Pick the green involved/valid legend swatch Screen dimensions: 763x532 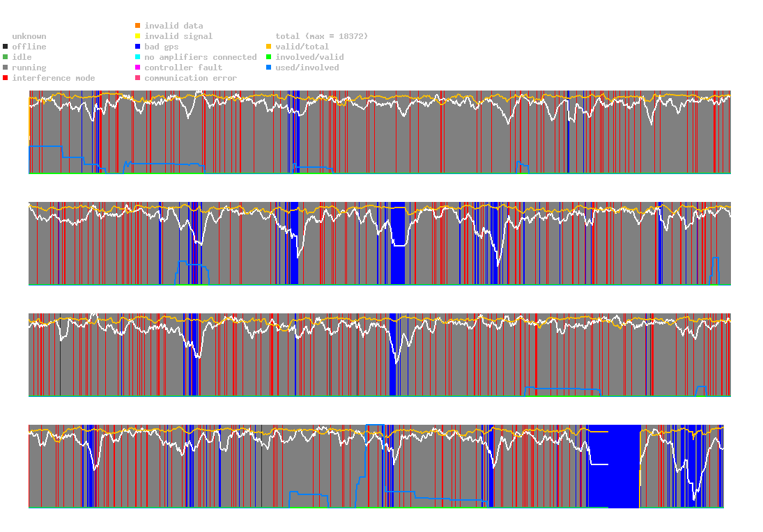[x=268, y=57]
